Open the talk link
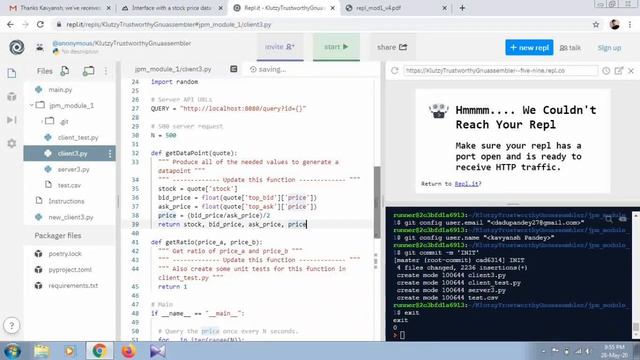The height and width of the screenshot is (360, 640). [x=570, y=48]
